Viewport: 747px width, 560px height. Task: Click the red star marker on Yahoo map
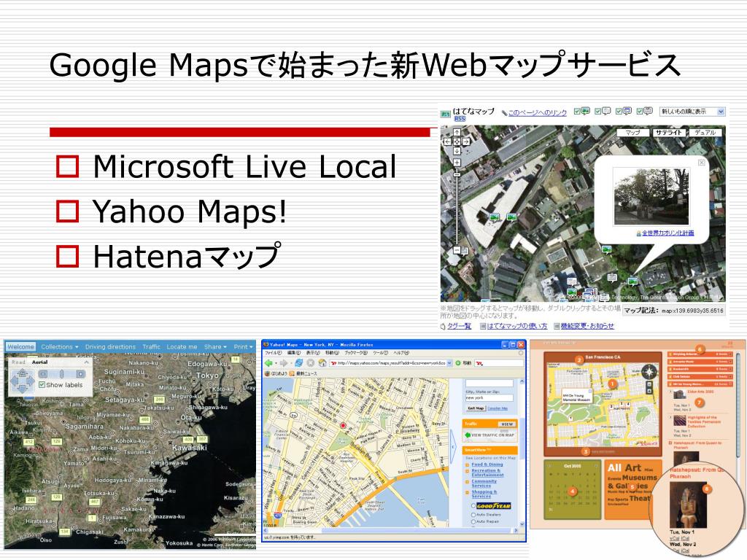click(343, 425)
